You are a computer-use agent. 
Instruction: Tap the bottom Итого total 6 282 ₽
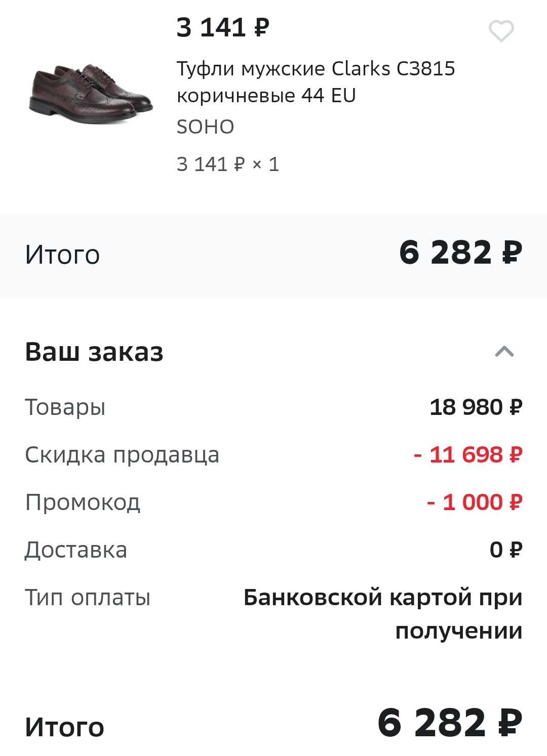450,723
